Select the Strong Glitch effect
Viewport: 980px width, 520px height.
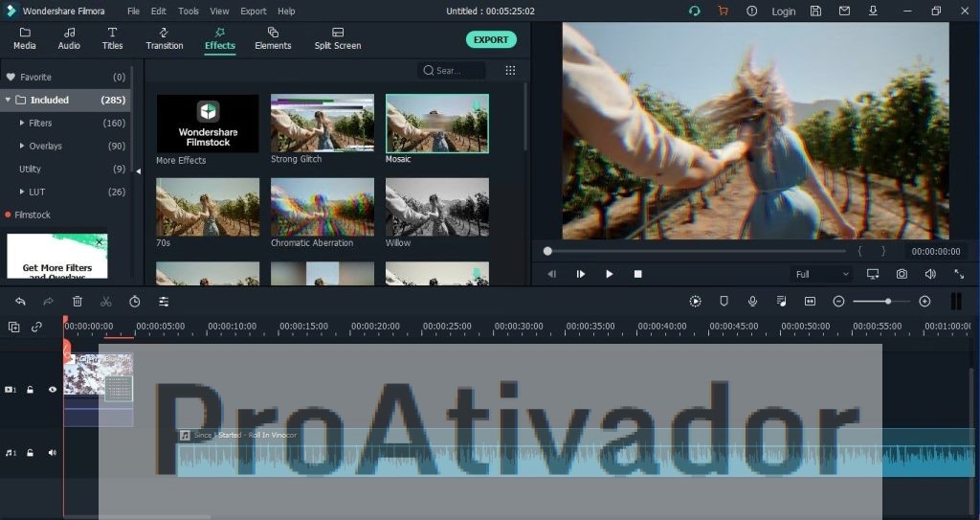pyautogui.click(x=322, y=123)
